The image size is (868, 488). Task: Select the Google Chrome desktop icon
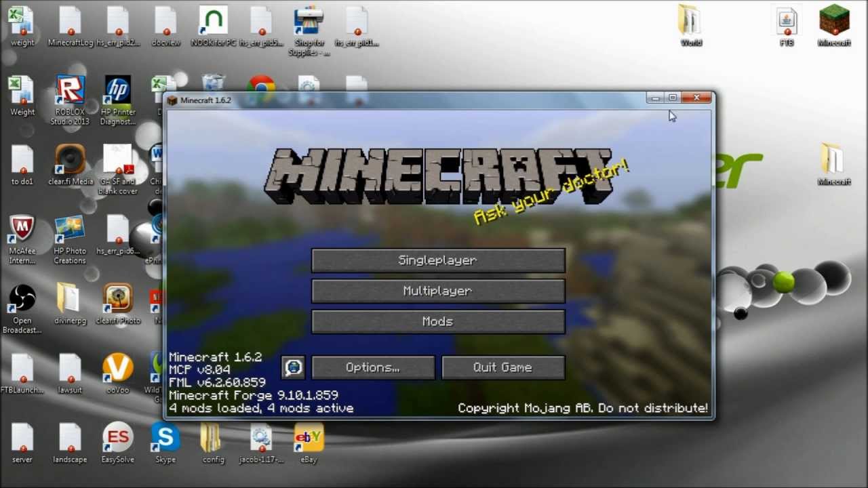261,85
